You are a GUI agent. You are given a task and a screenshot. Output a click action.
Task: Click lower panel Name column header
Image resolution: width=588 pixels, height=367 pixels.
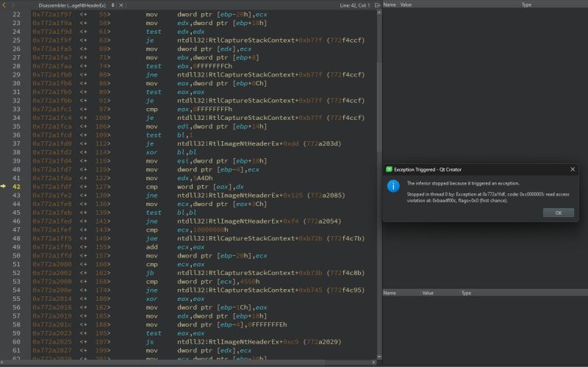click(x=390, y=293)
